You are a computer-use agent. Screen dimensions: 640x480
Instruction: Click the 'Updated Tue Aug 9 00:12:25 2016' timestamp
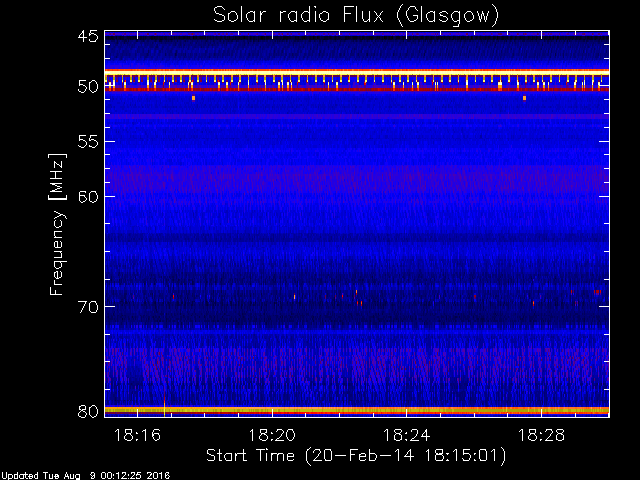click(x=85, y=476)
